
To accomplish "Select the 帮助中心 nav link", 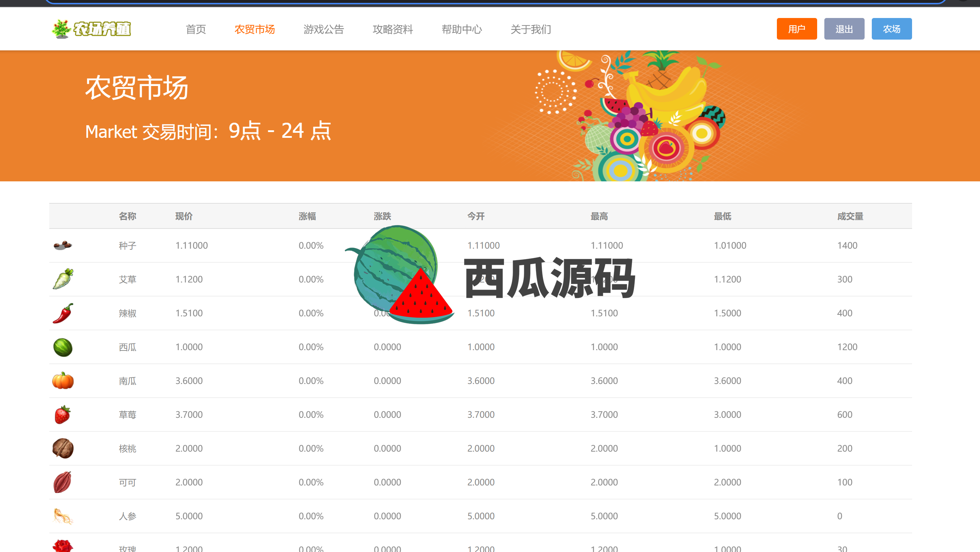I will coord(462,29).
